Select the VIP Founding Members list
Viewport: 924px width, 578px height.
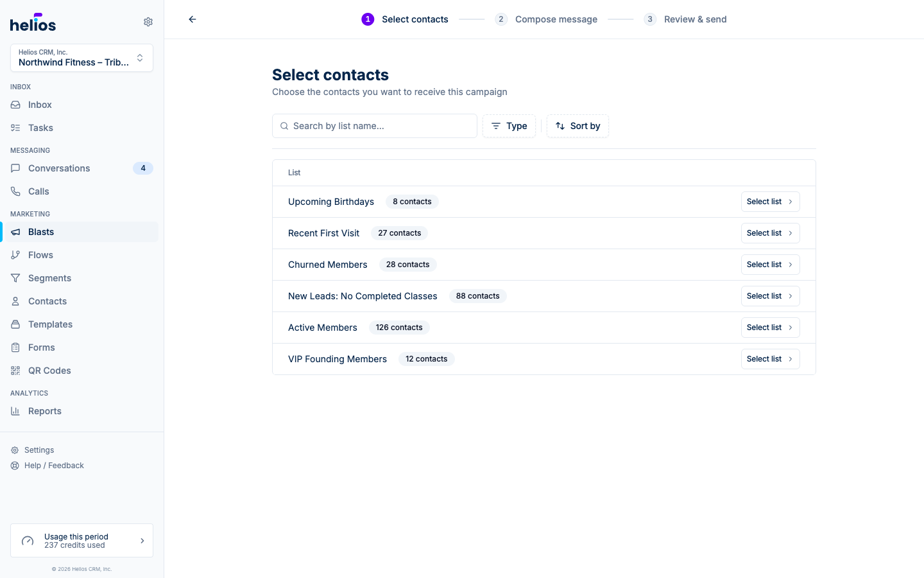click(x=770, y=359)
